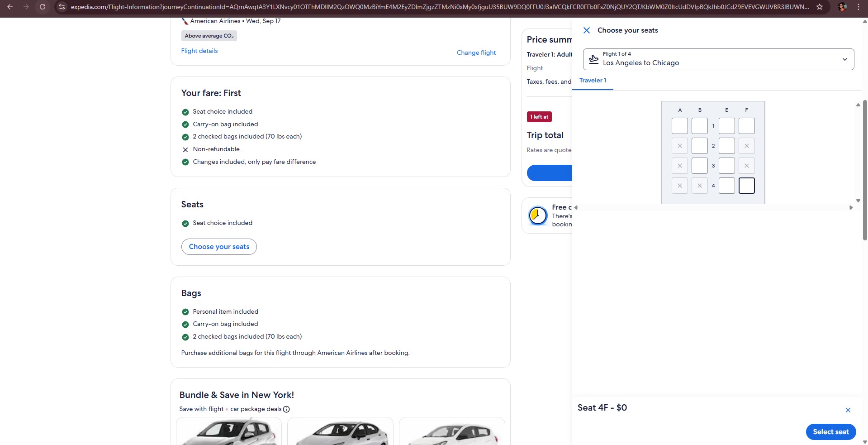868x445 pixels.
Task: Click unavailable seat 2A
Action: 679,146
